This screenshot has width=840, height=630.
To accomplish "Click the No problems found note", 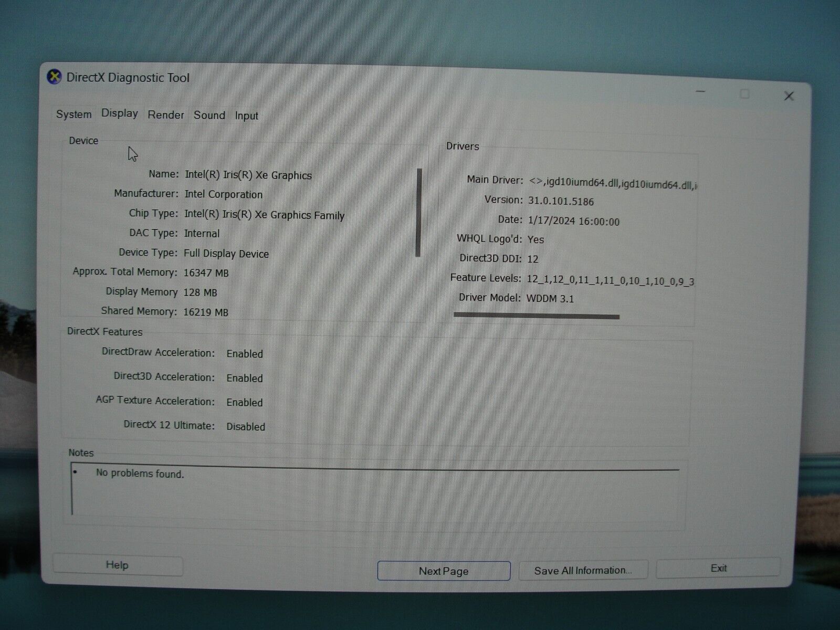I will (140, 474).
